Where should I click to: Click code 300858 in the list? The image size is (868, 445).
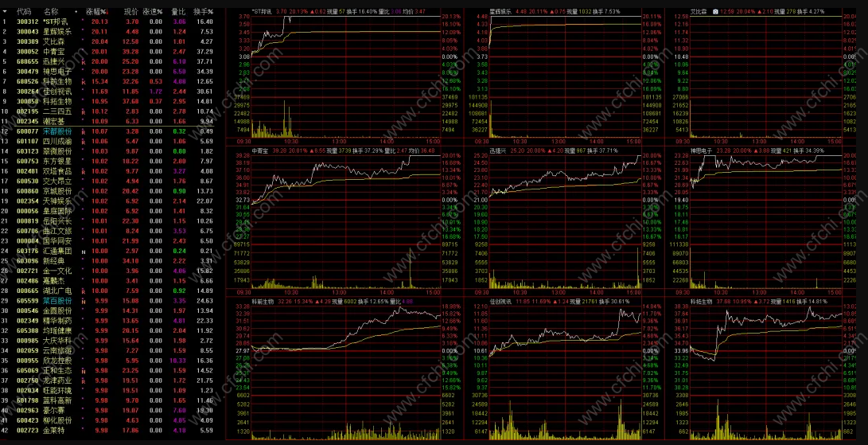27,101
